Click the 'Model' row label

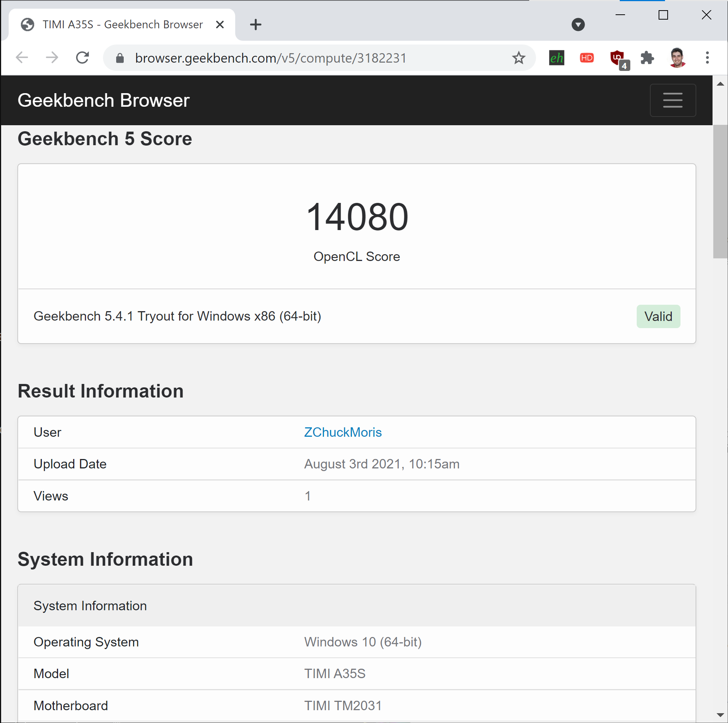pyautogui.click(x=51, y=674)
